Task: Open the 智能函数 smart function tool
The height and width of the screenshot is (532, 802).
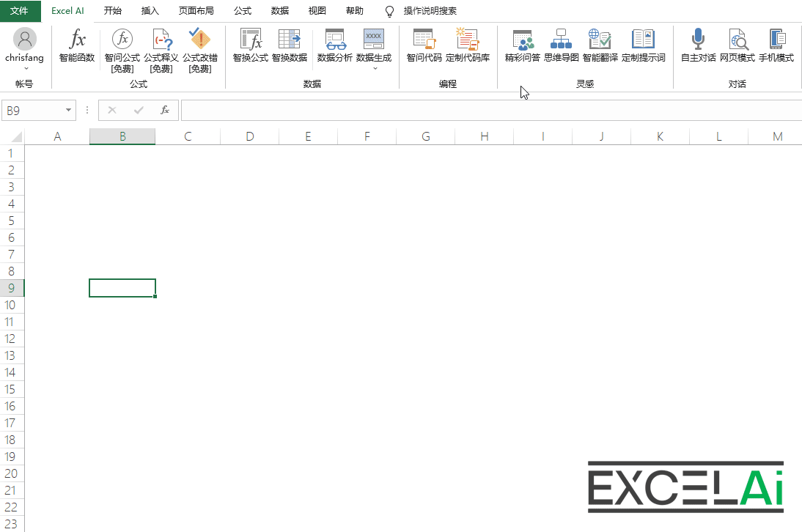Action: 77,46
